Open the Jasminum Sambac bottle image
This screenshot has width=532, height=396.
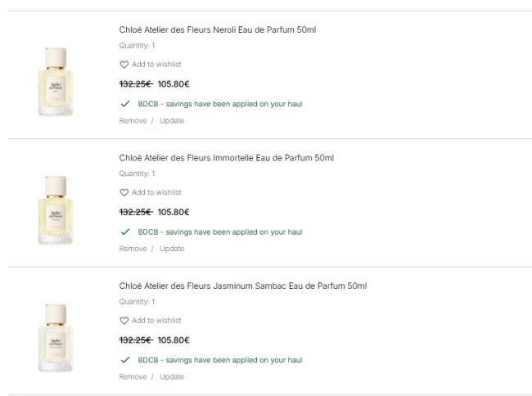pyautogui.click(x=56, y=337)
